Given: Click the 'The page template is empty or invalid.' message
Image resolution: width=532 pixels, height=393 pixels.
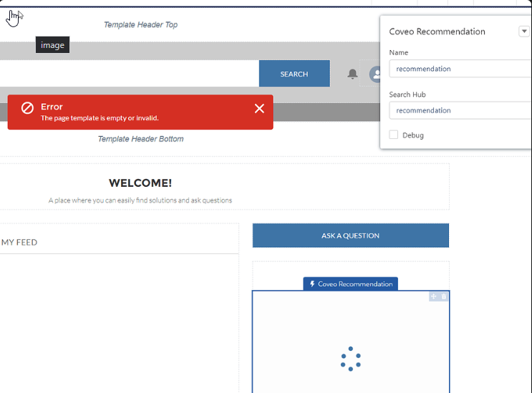Looking at the screenshot, I should pos(100,118).
